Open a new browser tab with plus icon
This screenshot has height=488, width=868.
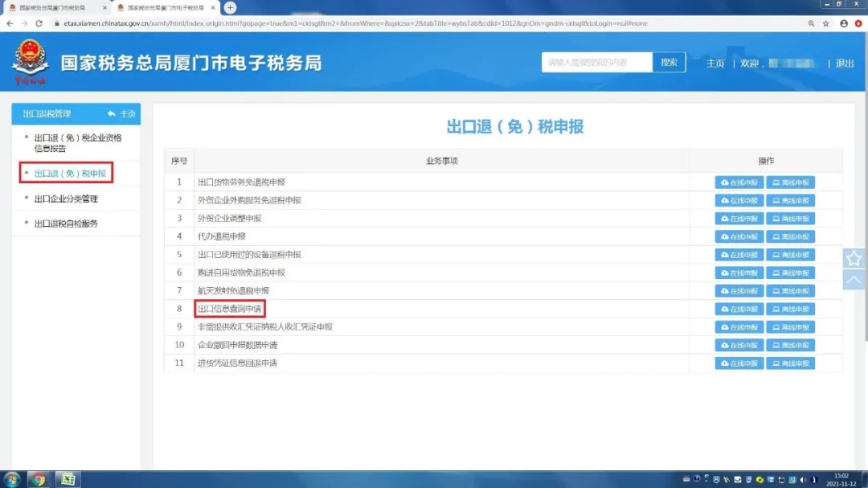click(230, 7)
